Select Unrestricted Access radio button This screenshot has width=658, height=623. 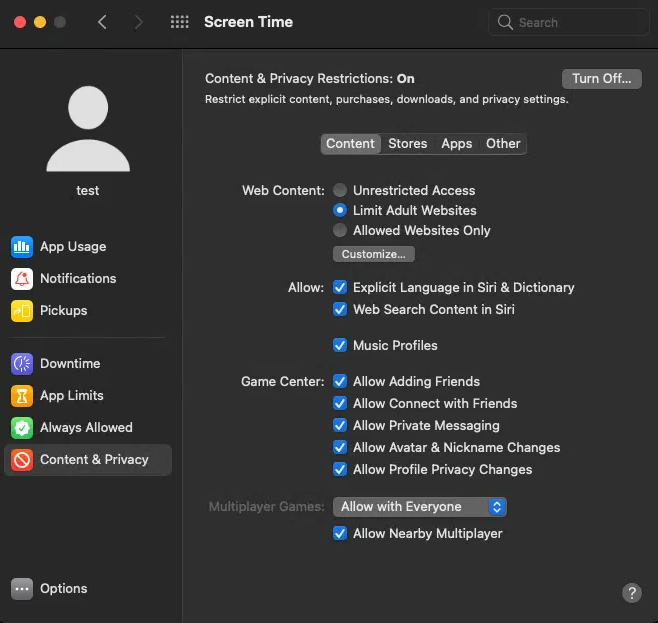(341, 190)
